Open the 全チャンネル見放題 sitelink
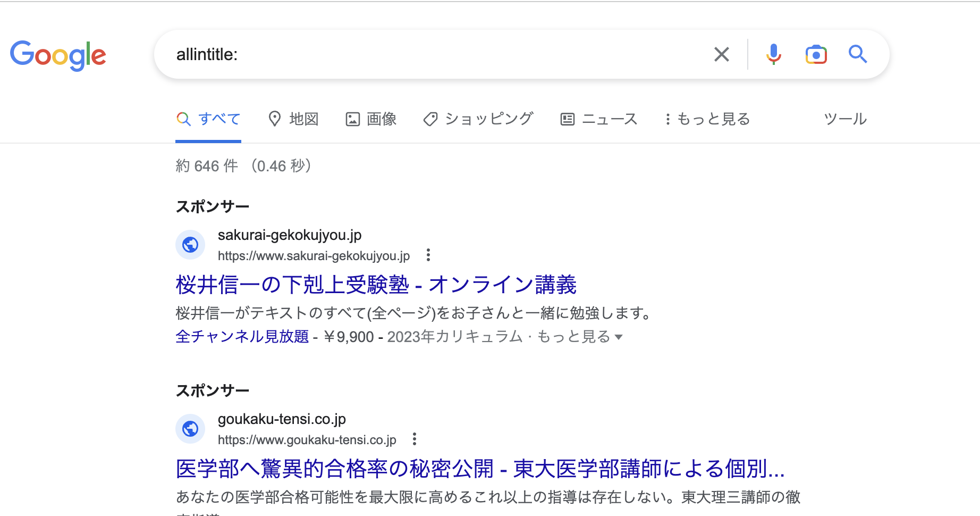Image resolution: width=980 pixels, height=516 pixels. pyautogui.click(x=242, y=337)
